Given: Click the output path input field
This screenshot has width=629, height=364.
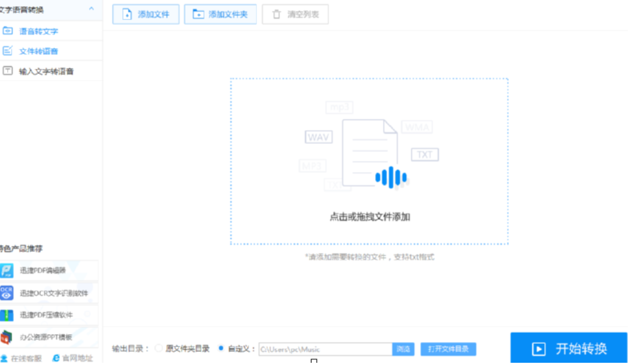Looking at the screenshot, I should coord(325,349).
